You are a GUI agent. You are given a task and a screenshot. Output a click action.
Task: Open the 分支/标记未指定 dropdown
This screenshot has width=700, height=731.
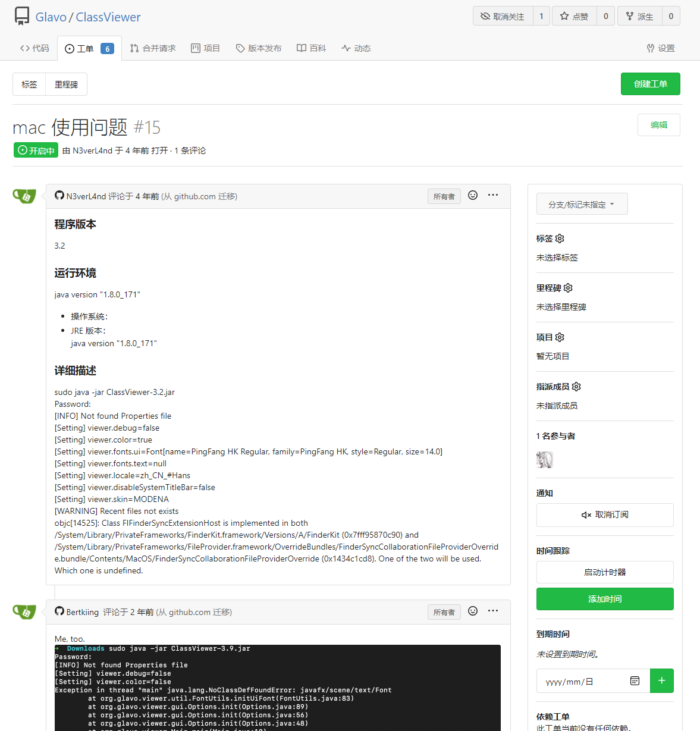point(582,203)
